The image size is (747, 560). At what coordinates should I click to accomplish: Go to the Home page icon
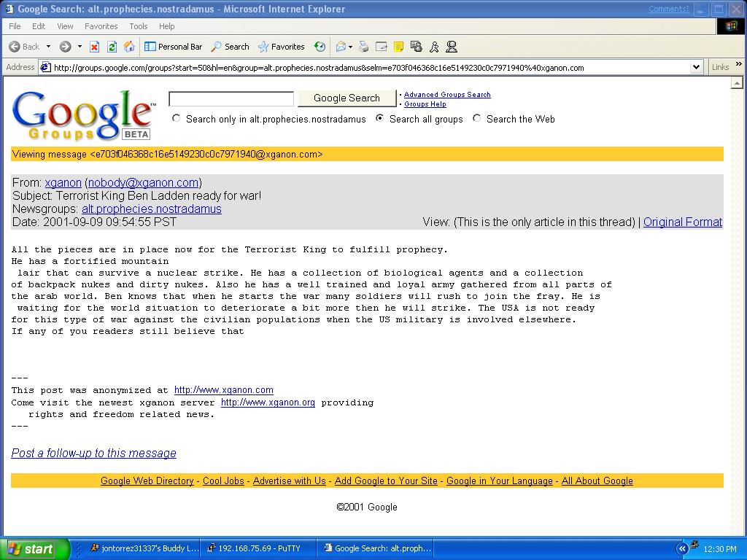(x=129, y=47)
